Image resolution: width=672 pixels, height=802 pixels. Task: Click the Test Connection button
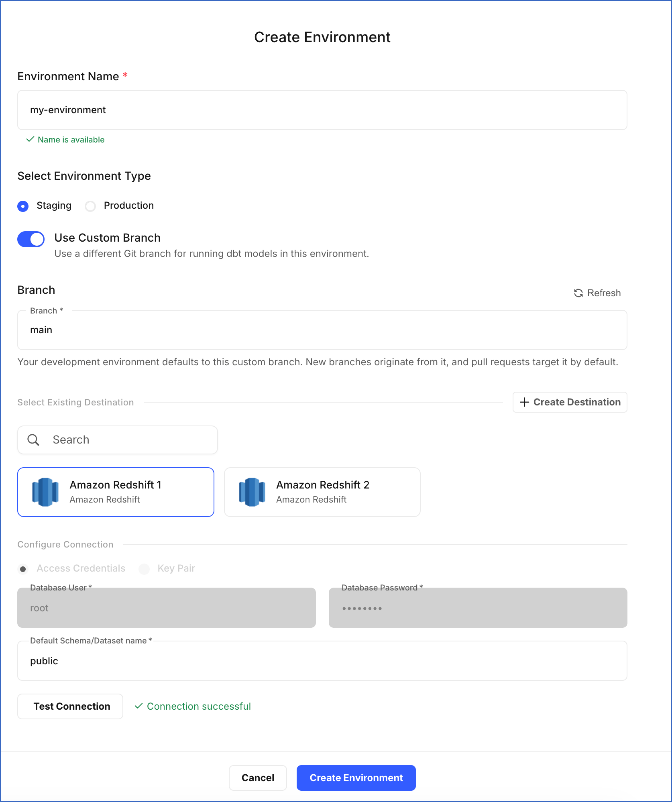click(x=70, y=706)
